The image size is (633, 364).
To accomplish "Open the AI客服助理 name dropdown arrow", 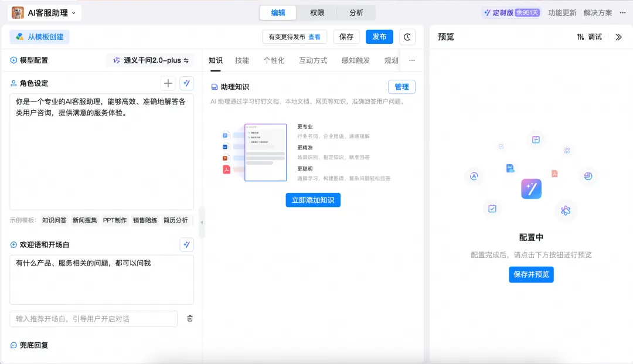I will tap(74, 13).
